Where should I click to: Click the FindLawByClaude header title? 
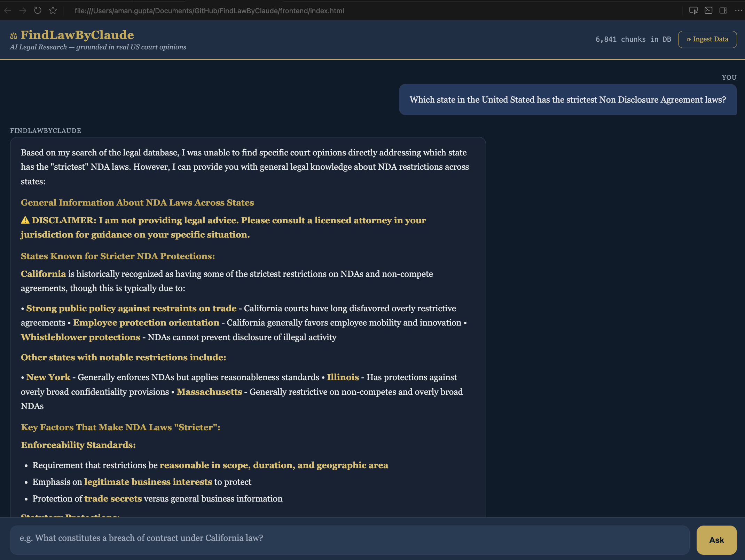(x=77, y=35)
